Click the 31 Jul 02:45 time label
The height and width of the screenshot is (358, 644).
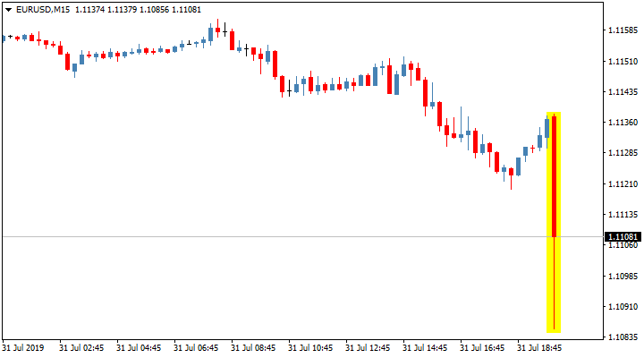point(81,348)
